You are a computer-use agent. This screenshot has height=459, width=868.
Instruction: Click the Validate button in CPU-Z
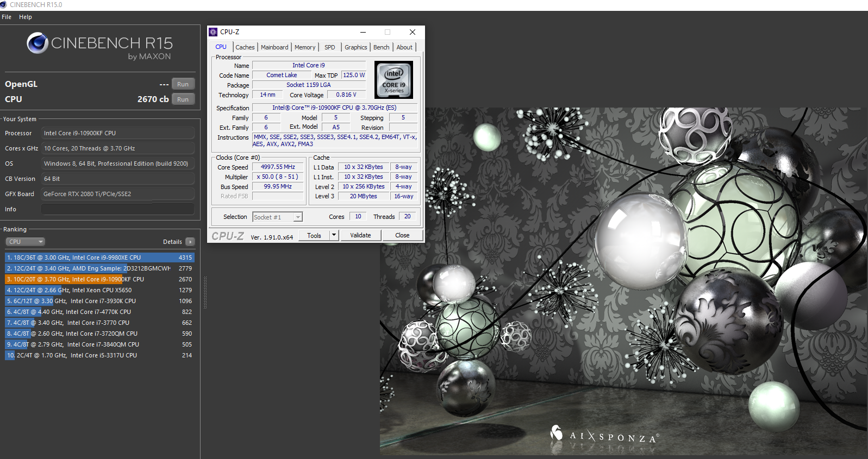click(x=360, y=235)
